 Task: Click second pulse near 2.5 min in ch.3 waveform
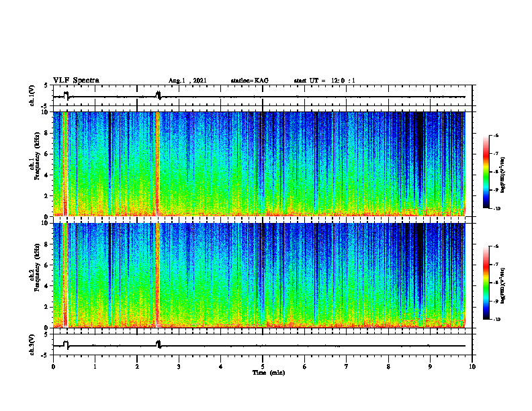click(159, 345)
